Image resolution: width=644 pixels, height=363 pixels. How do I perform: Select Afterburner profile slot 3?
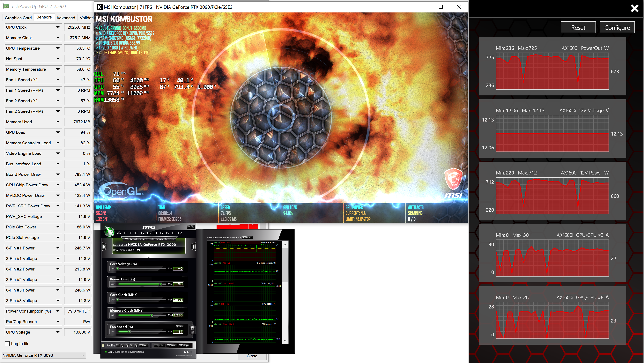coord(127,345)
